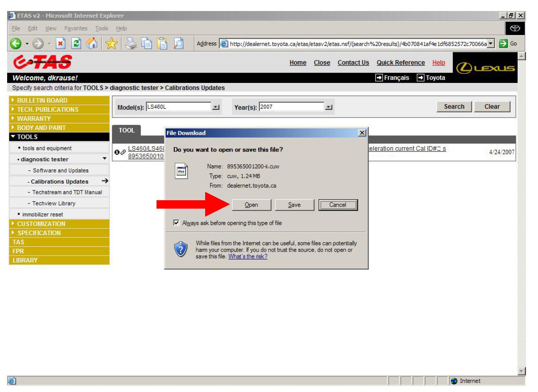
Task: Click the Stop loading icon
Action: pos(61,43)
